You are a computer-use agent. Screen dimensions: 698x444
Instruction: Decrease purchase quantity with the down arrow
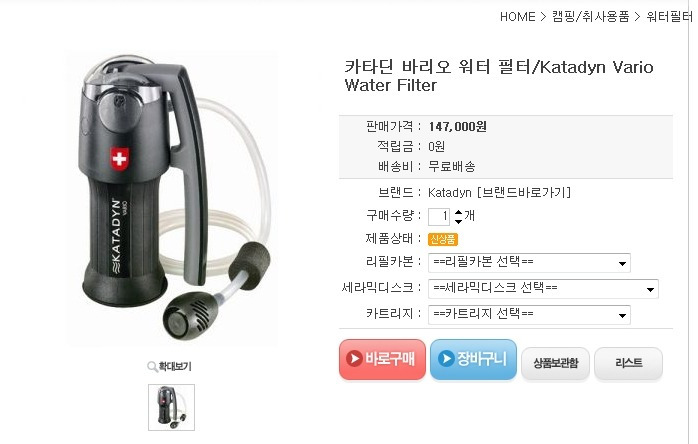pos(459,221)
